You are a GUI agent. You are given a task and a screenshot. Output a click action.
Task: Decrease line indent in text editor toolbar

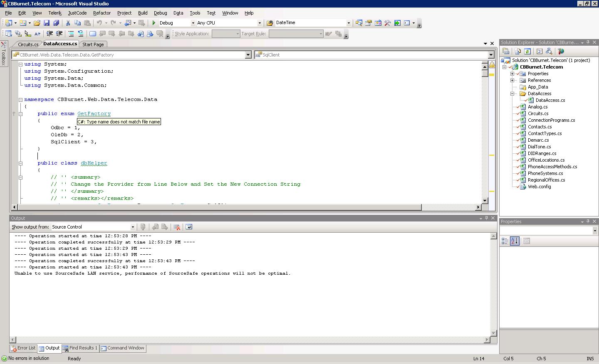[50, 34]
